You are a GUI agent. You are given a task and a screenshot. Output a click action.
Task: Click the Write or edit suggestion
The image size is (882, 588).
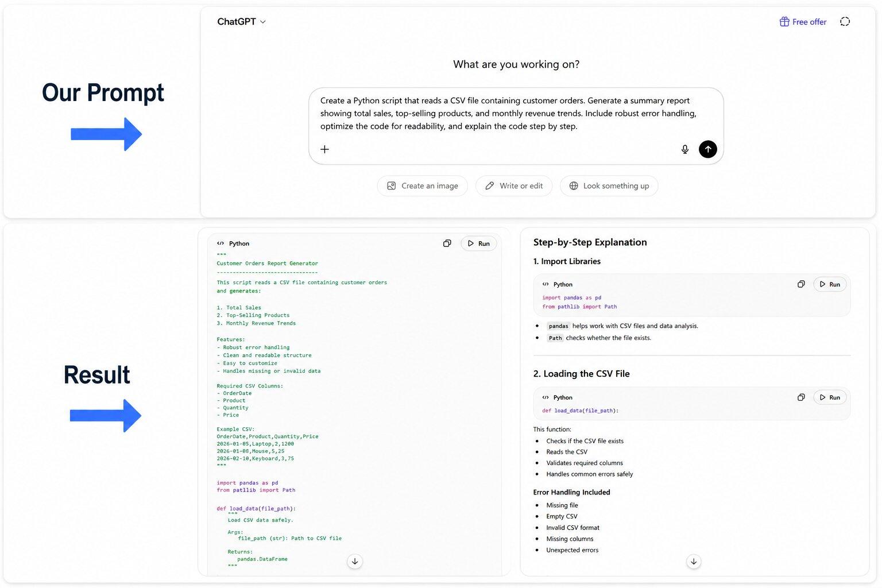513,186
